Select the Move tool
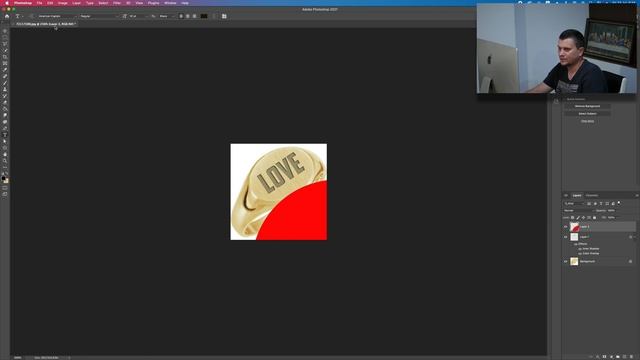 pyautogui.click(x=5, y=31)
